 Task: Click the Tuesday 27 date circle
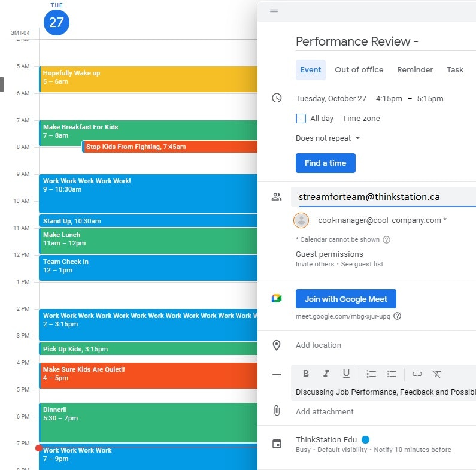coord(56,22)
